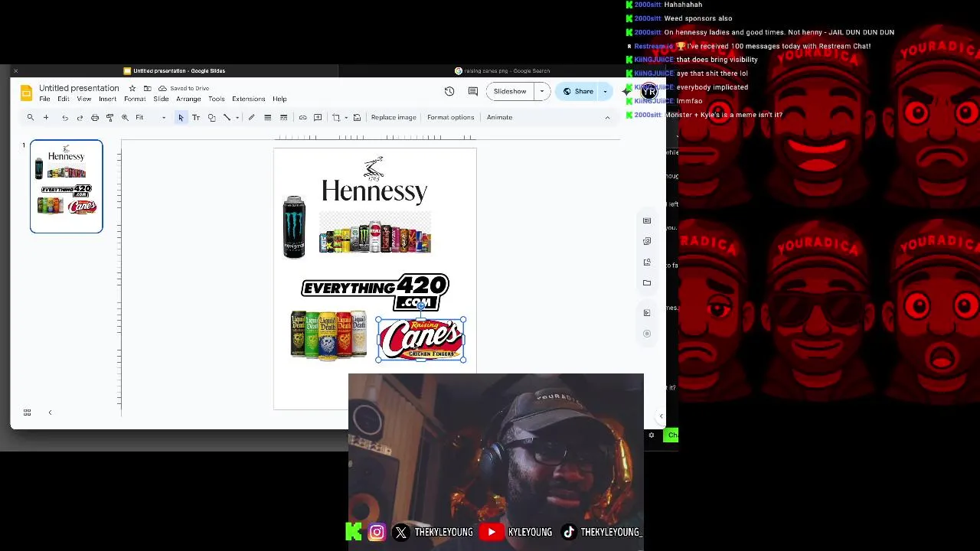Click Replace image
Screen dimensions: 980x551
(x=394, y=117)
